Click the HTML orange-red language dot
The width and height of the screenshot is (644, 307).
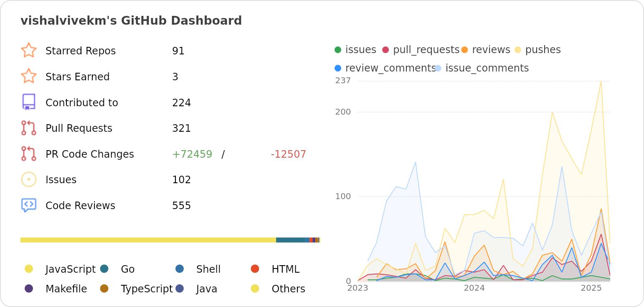(255, 269)
